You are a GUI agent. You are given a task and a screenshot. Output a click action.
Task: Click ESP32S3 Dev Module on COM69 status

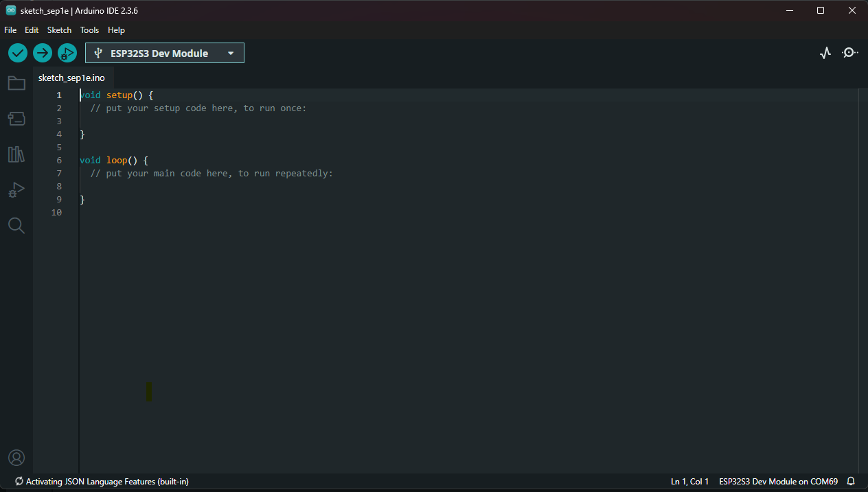tap(778, 482)
